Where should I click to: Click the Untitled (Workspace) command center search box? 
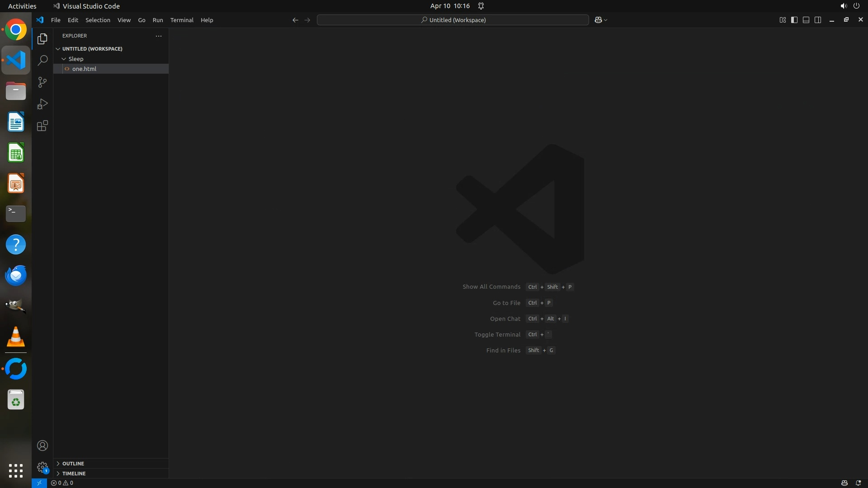pyautogui.click(x=453, y=20)
